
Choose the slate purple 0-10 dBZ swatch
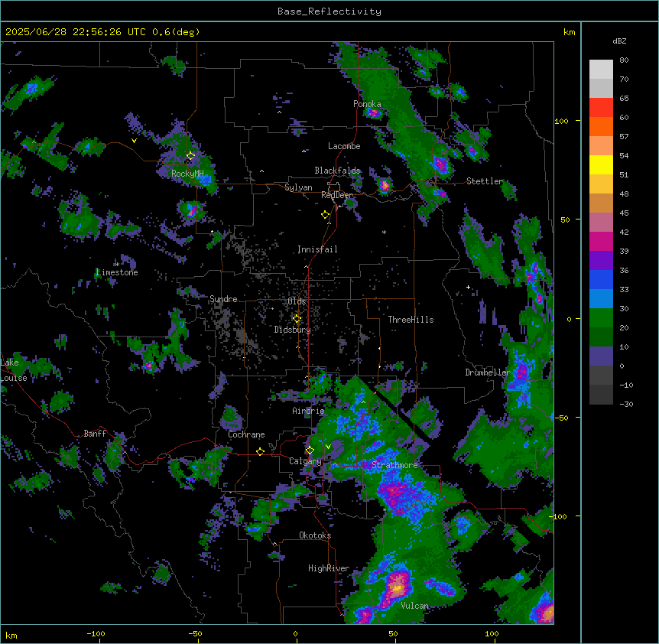[x=601, y=356]
